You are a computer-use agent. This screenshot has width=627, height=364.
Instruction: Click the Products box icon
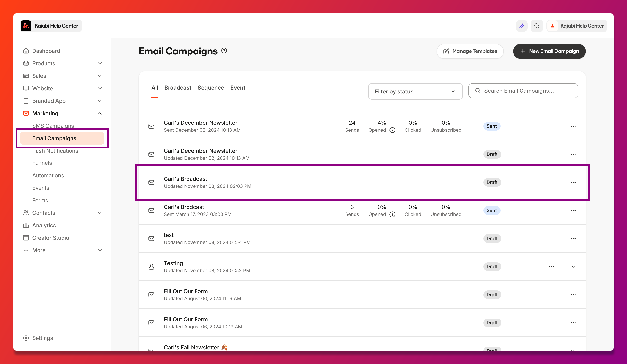coord(26,63)
